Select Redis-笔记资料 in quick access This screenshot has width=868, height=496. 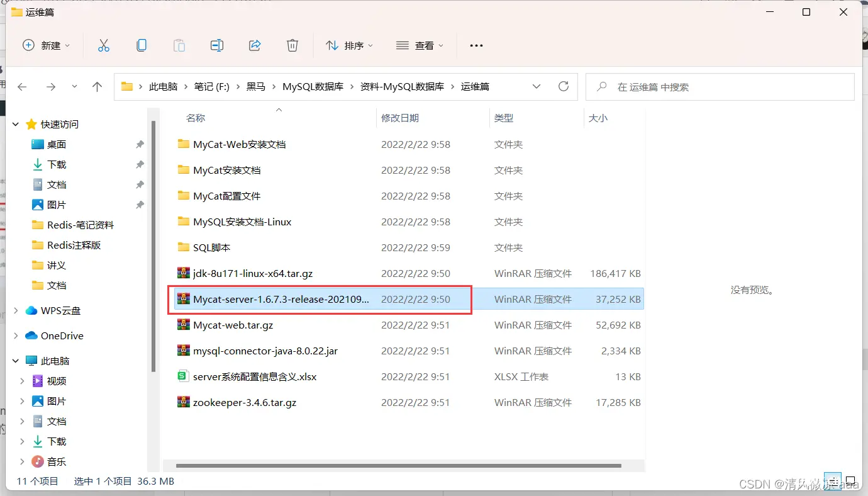81,225
